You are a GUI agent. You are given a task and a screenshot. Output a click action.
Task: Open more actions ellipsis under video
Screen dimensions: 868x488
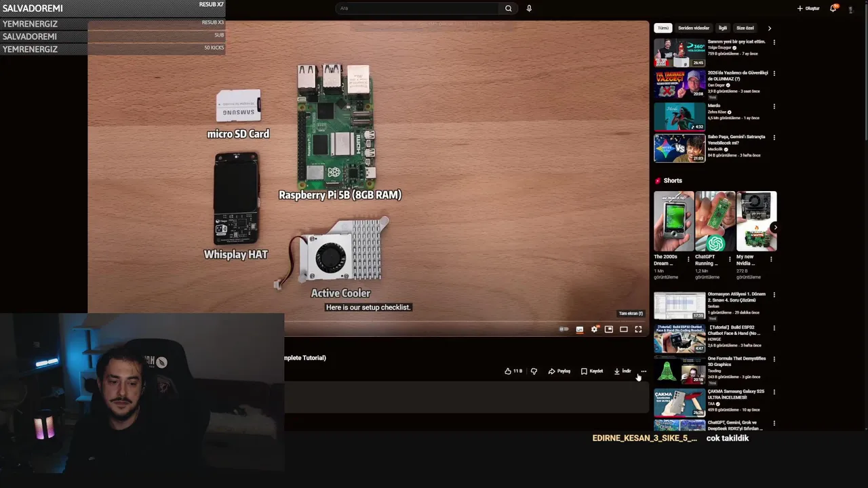(x=644, y=371)
